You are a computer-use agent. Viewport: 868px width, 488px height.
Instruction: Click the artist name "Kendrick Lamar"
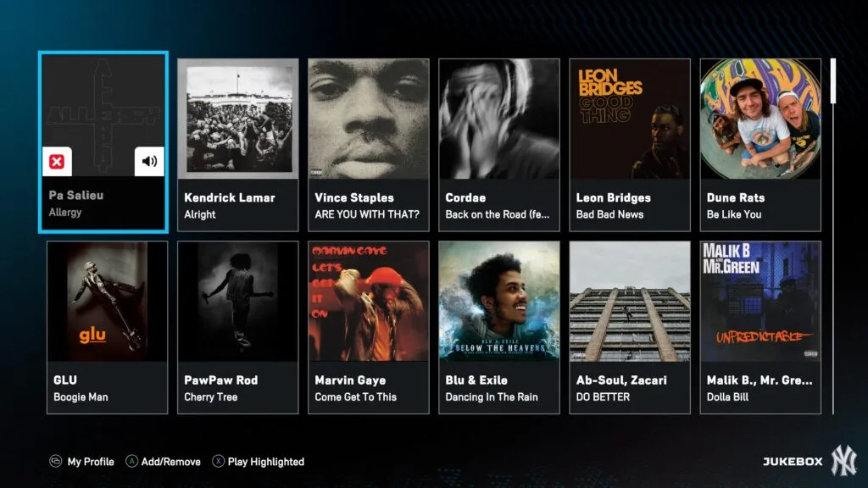tap(230, 197)
